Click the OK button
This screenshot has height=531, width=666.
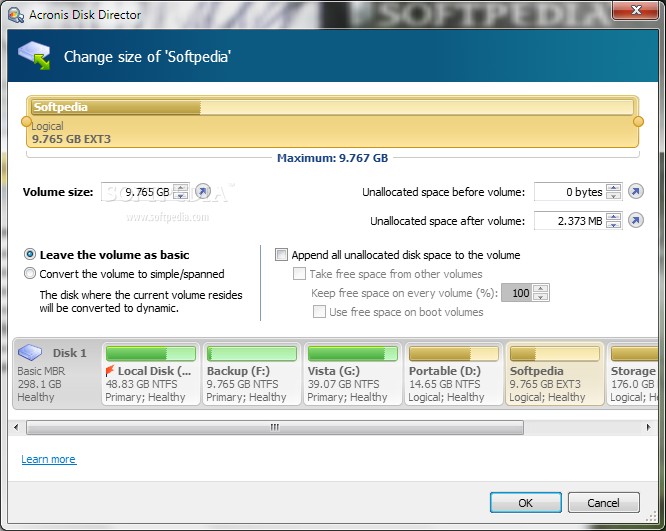(525, 503)
